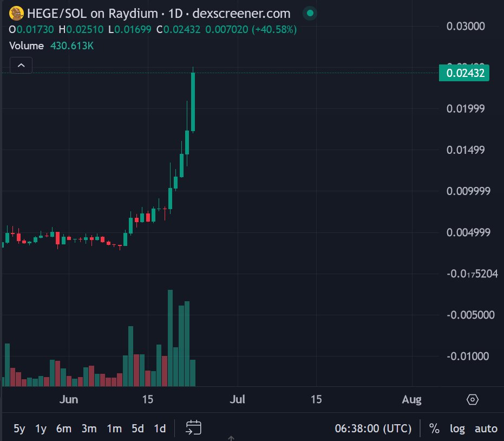The width and height of the screenshot is (504, 441).
Task: Click the Jun date axis label
Action: pyautogui.click(x=68, y=399)
